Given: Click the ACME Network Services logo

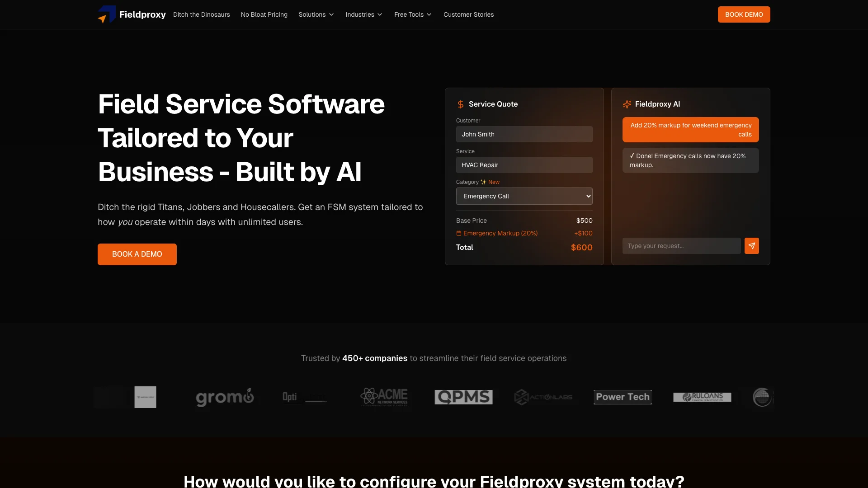Looking at the screenshot, I should [x=384, y=397].
